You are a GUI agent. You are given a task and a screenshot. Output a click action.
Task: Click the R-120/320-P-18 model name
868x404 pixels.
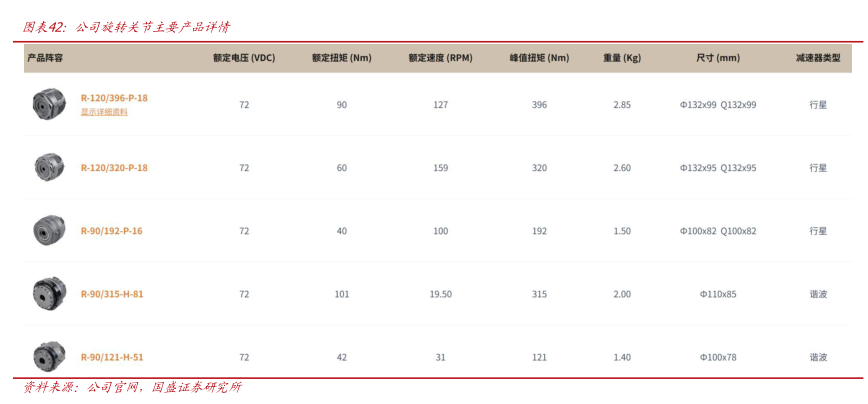tap(114, 168)
